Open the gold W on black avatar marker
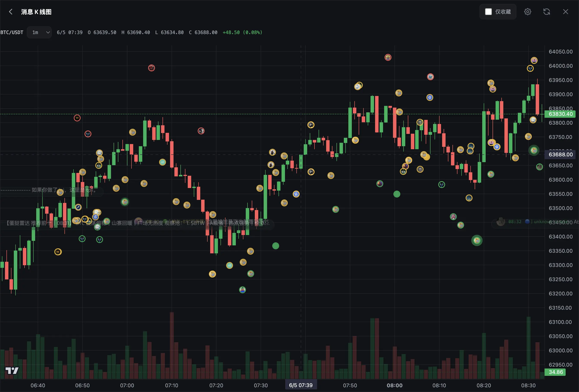579x392 pixels. click(x=58, y=252)
